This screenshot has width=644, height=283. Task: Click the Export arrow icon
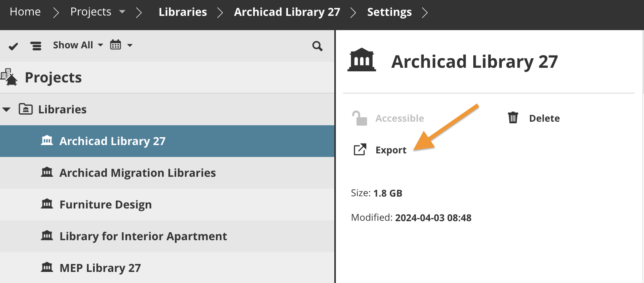pyautogui.click(x=360, y=150)
